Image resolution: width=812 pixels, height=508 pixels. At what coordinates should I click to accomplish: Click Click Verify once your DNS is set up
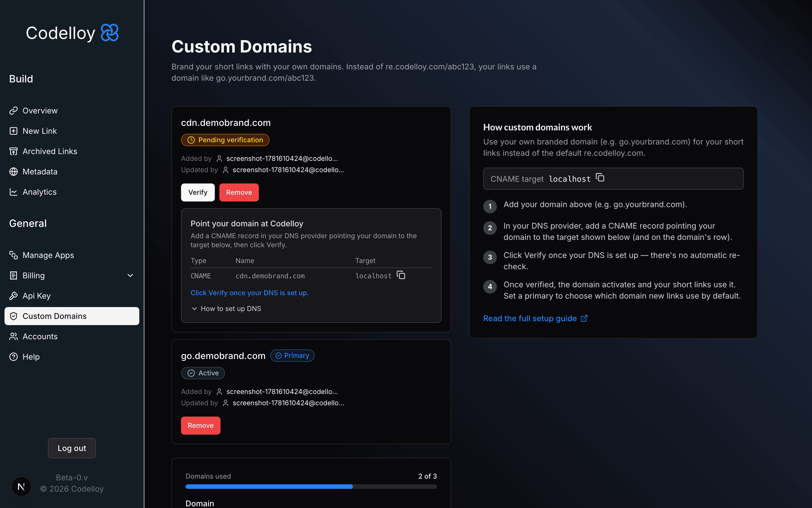click(250, 293)
